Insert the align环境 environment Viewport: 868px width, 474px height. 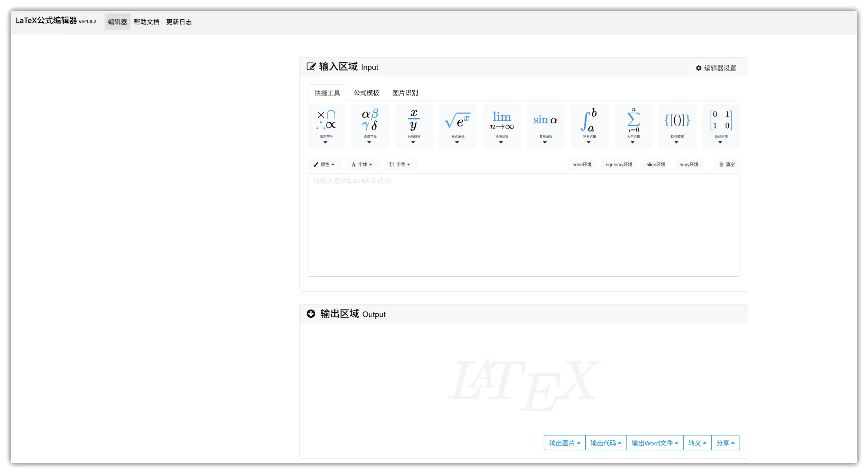[656, 164]
